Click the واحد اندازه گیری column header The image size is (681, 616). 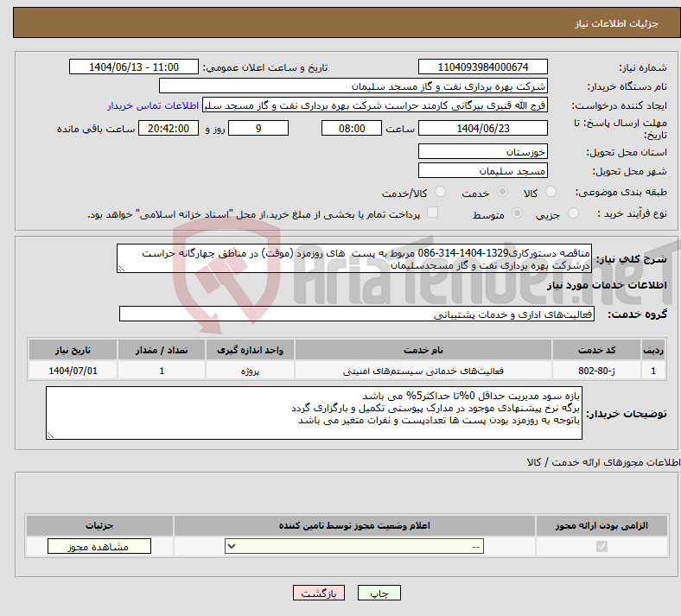[250, 350]
